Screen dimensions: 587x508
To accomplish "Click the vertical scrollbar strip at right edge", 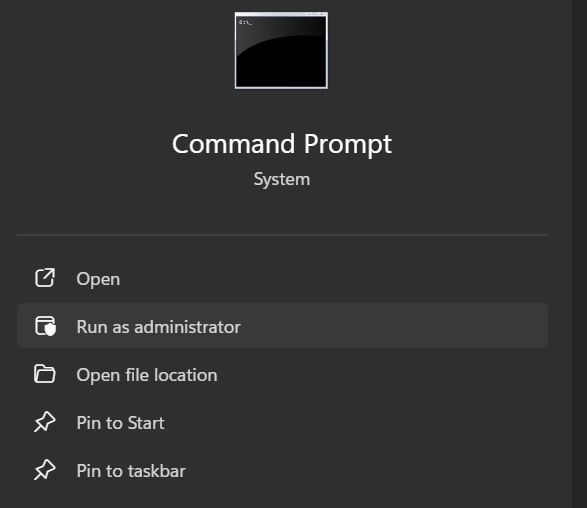I will [579, 254].
